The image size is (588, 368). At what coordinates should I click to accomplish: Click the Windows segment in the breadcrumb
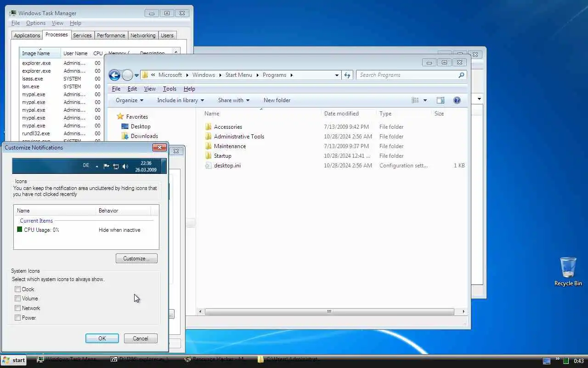pyautogui.click(x=204, y=75)
